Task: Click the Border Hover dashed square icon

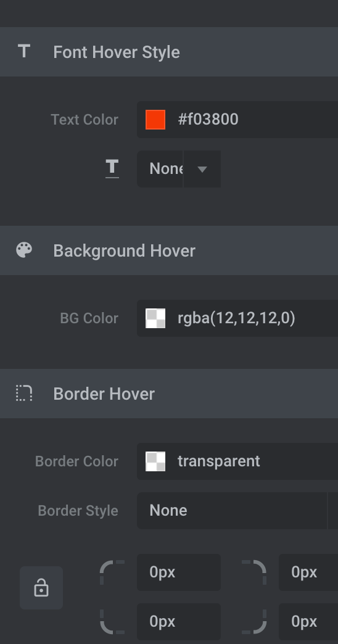Action: pos(24,393)
